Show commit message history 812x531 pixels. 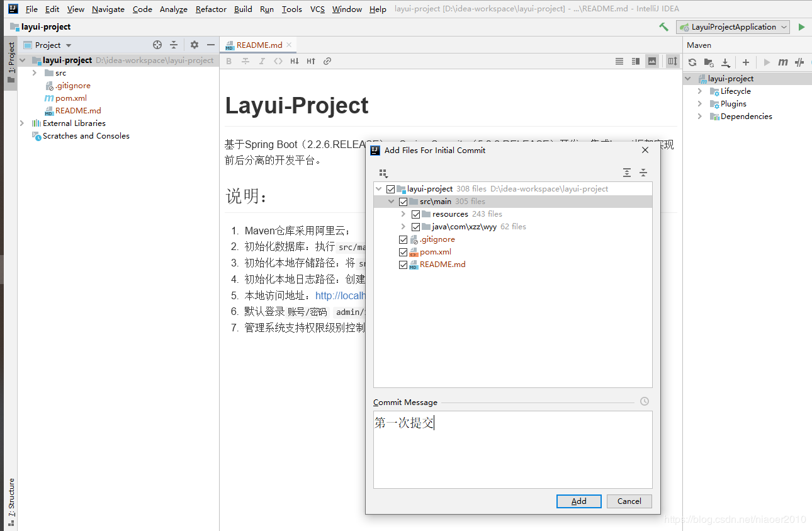(644, 402)
